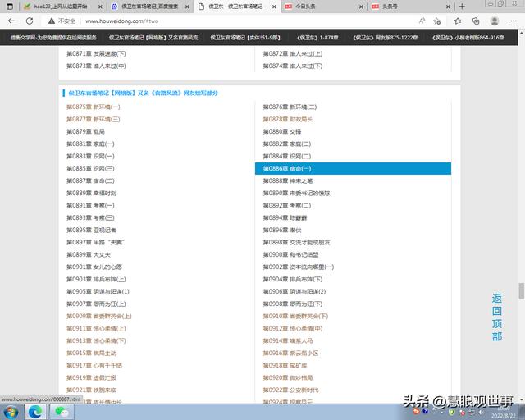525x420 pixels.
Task: Open chapter 0896 潜伏
Action: (282, 230)
